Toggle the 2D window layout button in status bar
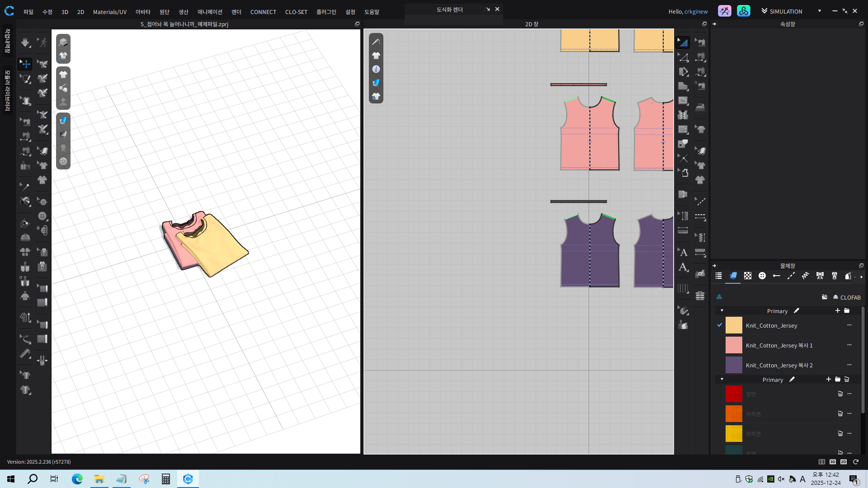The width and height of the screenshot is (868, 488). (844, 462)
